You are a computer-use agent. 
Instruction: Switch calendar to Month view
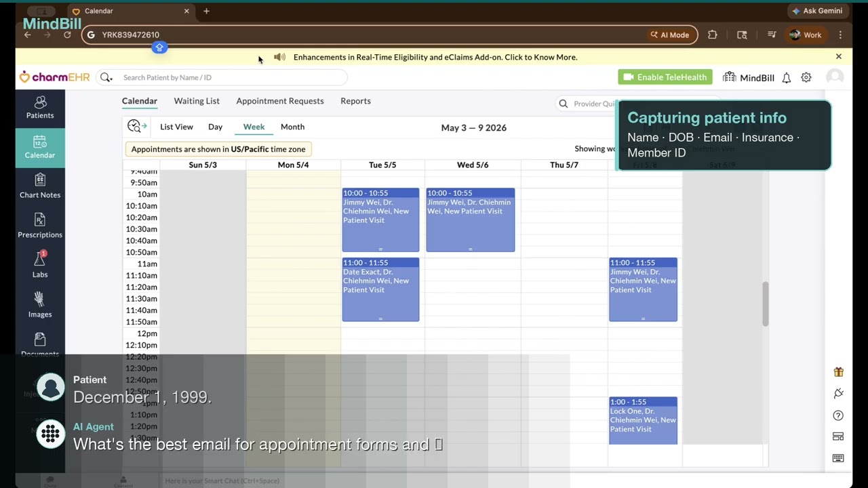(292, 127)
